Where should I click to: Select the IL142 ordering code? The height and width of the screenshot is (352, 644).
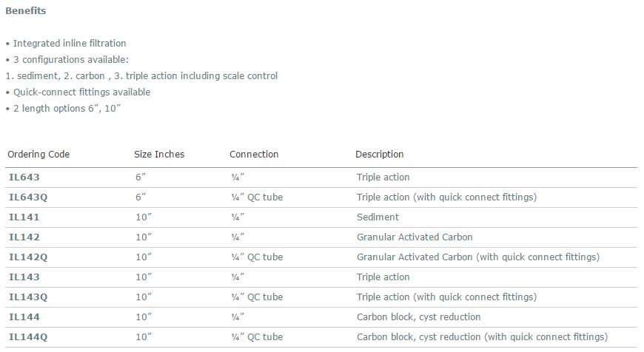[24, 237]
